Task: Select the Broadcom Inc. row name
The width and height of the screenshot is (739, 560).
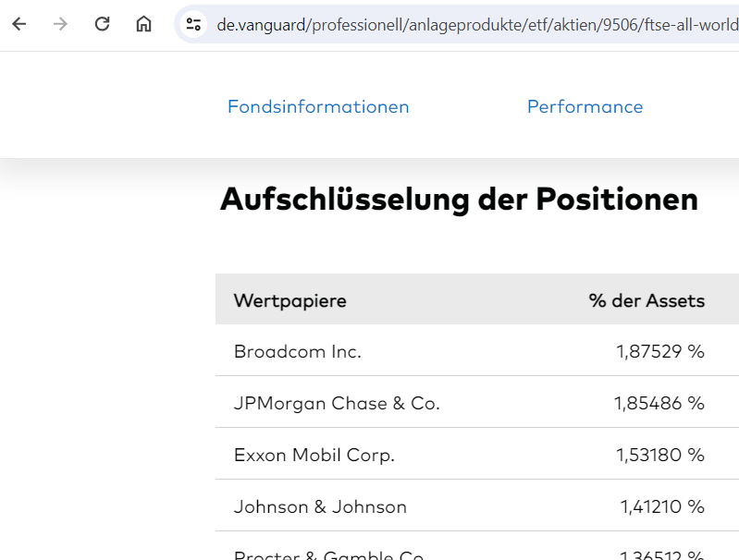Action: 298,351
